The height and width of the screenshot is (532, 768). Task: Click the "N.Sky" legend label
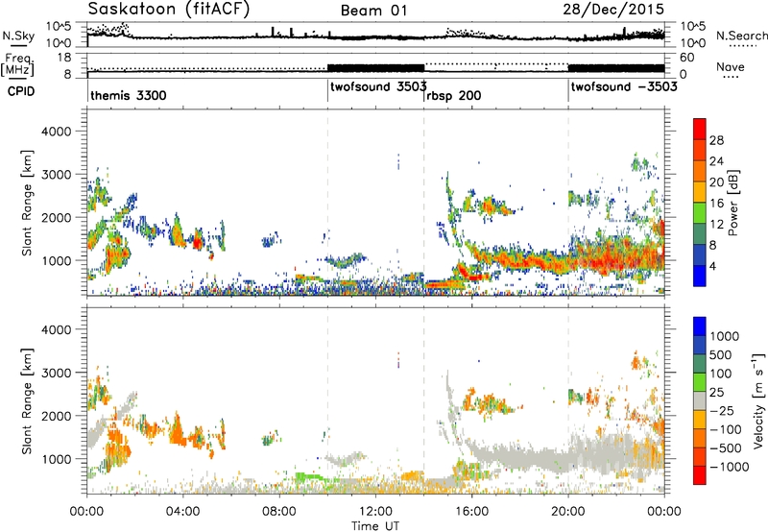click(x=18, y=36)
